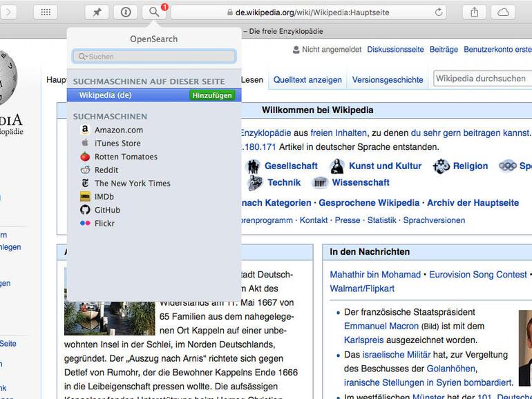
Task: Click the Technik locomotive icon
Action: [x=255, y=183]
